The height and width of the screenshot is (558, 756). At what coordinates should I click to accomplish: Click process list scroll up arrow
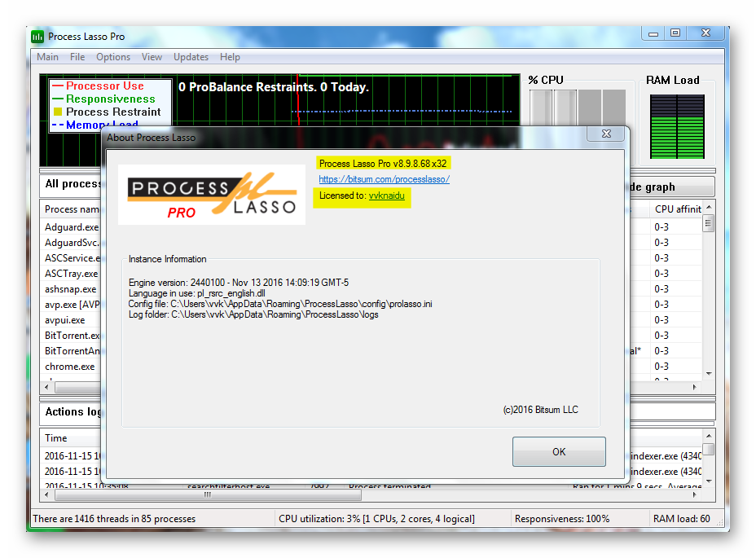coord(709,208)
